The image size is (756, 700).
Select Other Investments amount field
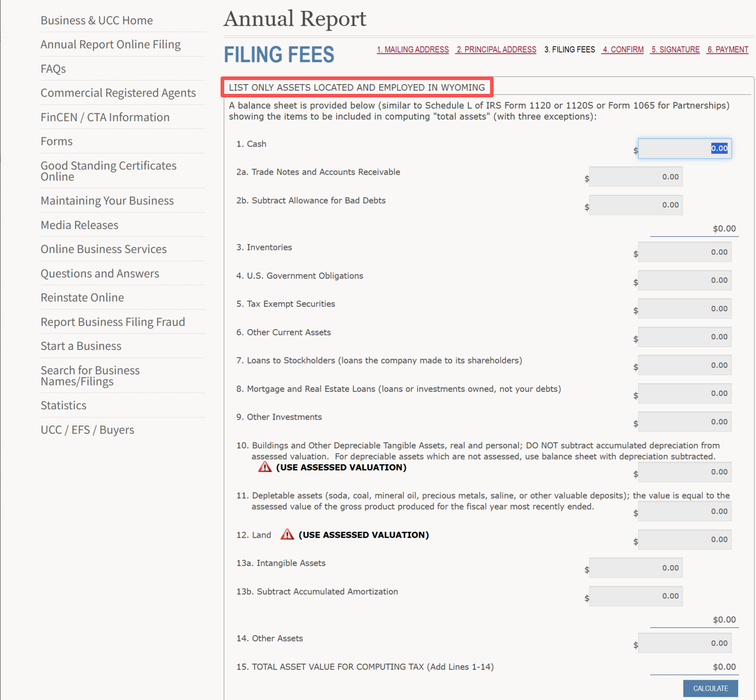(x=685, y=422)
